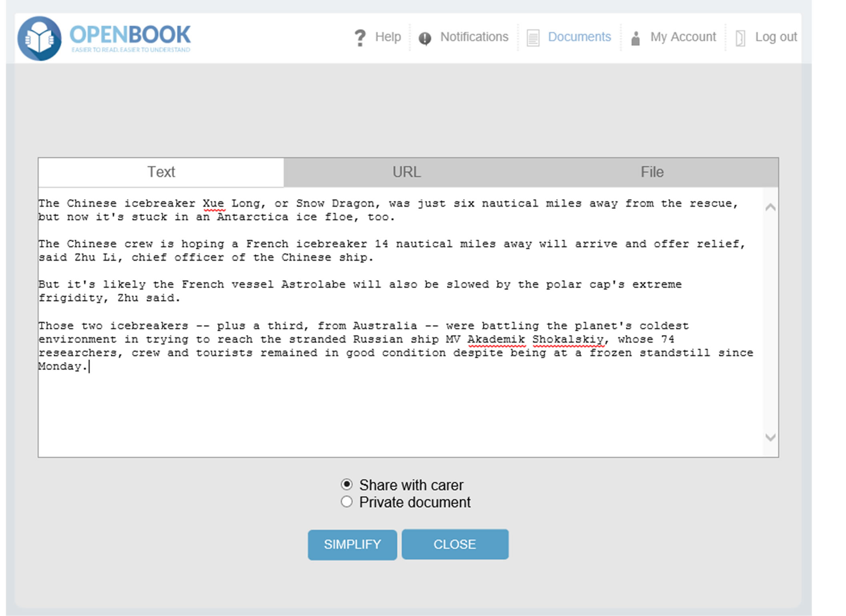Screen dimensions: 846x616
Task: Click inside the document text area
Action: (400, 322)
